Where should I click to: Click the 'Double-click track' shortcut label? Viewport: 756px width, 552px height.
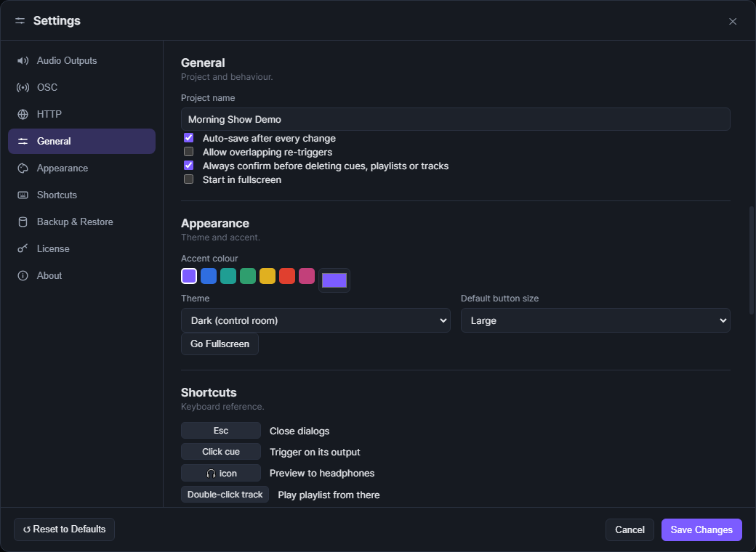(x=225, y=494)
